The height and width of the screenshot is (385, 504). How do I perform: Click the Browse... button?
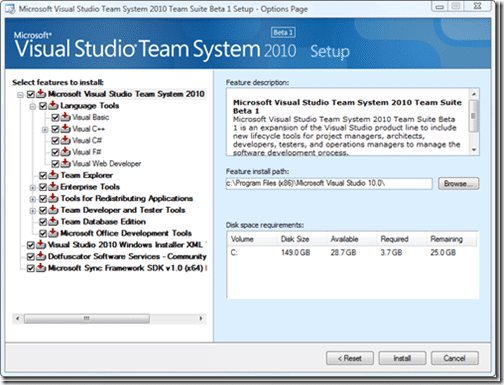(458, 183)
